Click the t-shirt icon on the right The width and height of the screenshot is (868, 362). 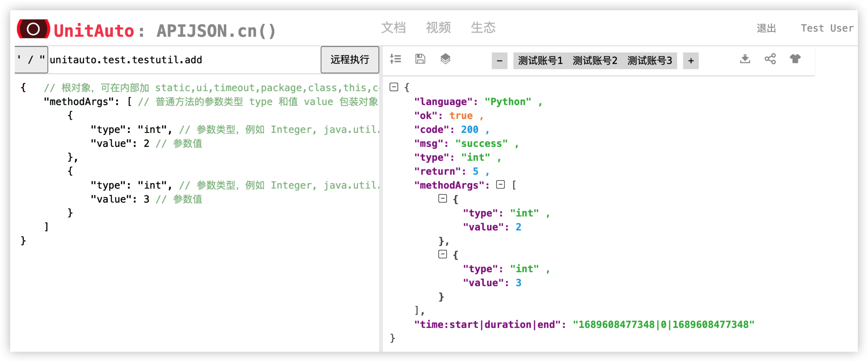click(795, 59)
